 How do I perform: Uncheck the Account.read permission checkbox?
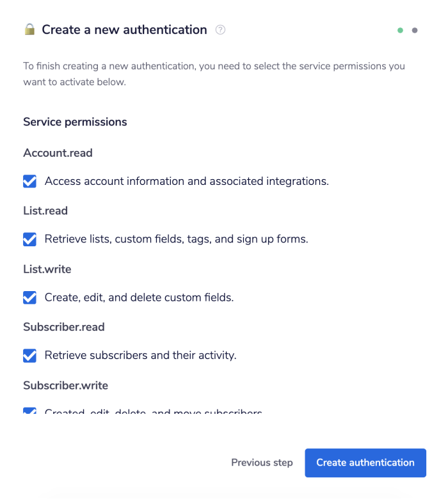coord(29,182)
